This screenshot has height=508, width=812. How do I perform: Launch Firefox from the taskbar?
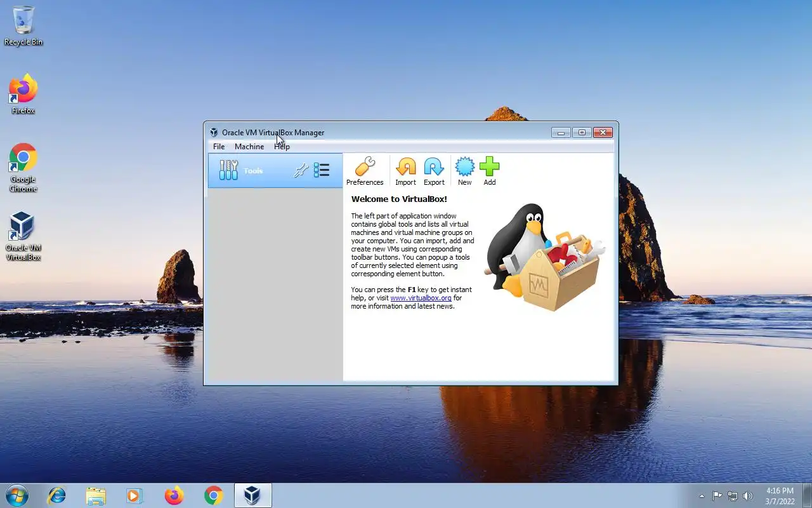[174, 495]
